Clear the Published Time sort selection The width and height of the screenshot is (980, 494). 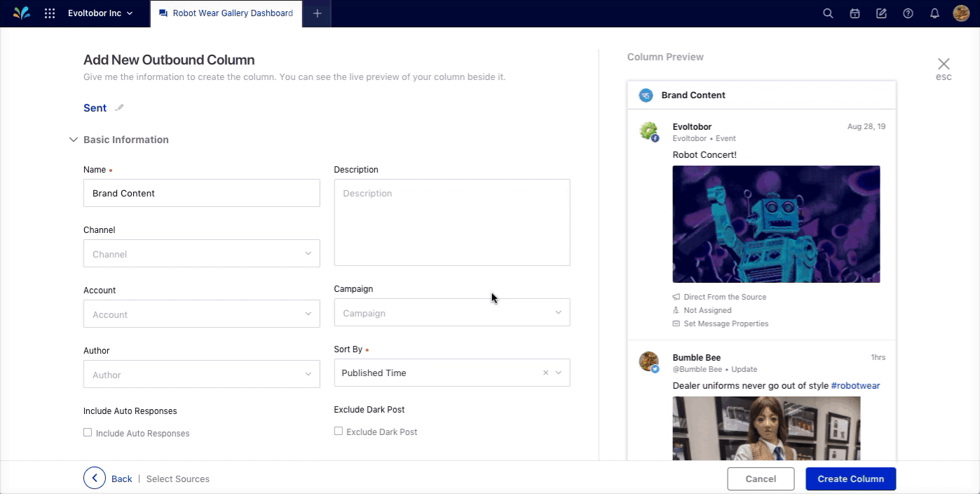coord(545,373)
